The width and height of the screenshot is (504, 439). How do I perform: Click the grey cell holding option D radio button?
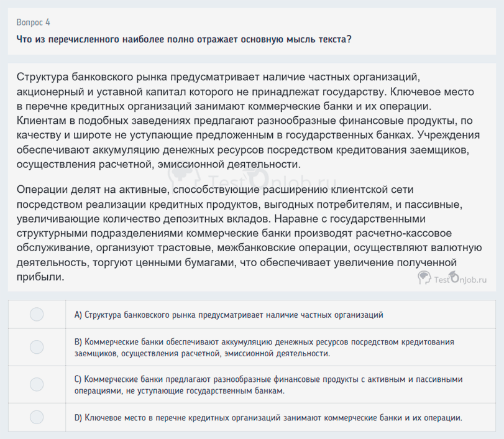36,417
